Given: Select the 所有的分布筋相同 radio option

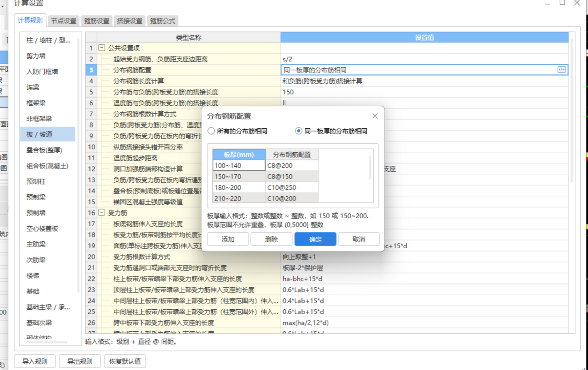Looking at the screenshot, I should tap(211, 131).
